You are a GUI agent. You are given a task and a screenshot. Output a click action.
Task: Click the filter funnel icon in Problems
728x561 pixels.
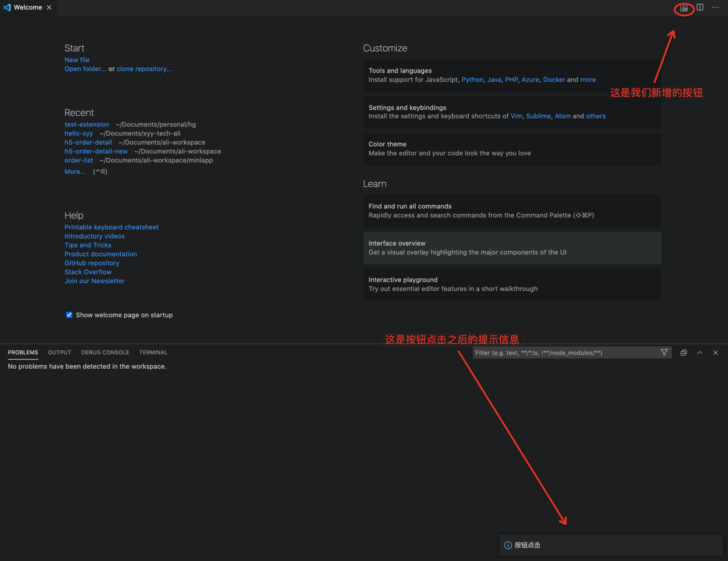click(664, 352)
